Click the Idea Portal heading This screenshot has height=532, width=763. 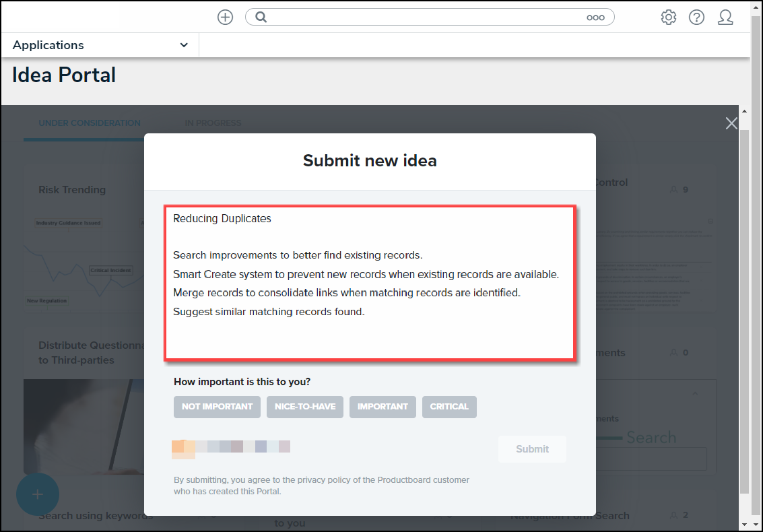pos(64,75)
